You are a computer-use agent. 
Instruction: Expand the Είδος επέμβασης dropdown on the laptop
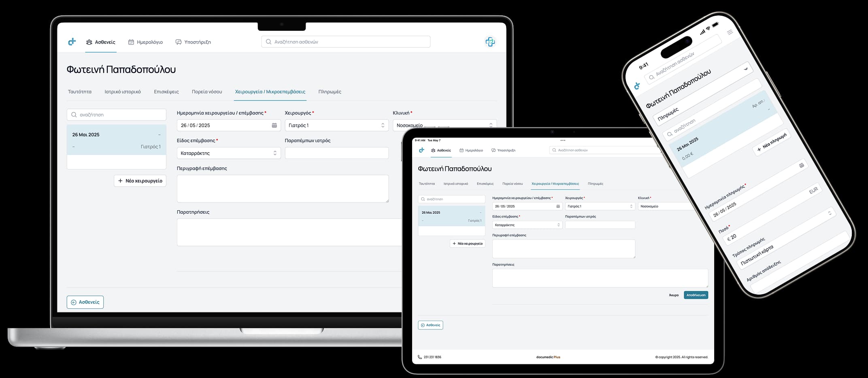pyautogui.click(x=228, y=153)
